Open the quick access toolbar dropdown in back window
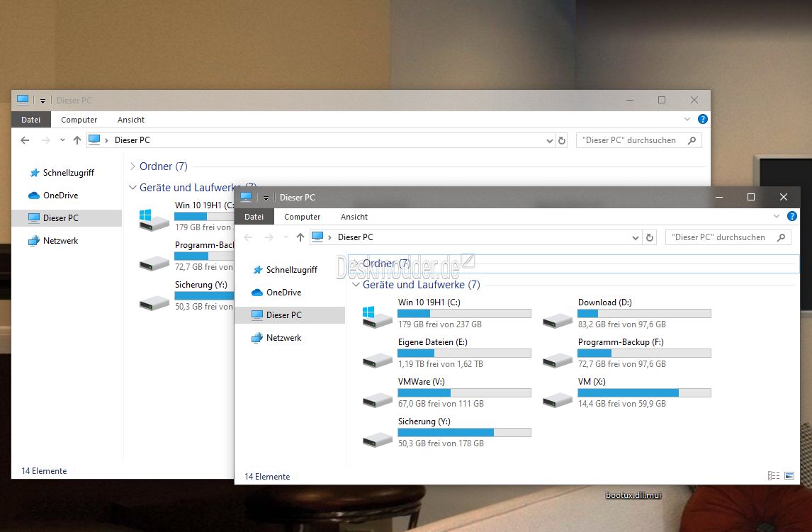The image size is (812, 532). click(43, 101)
